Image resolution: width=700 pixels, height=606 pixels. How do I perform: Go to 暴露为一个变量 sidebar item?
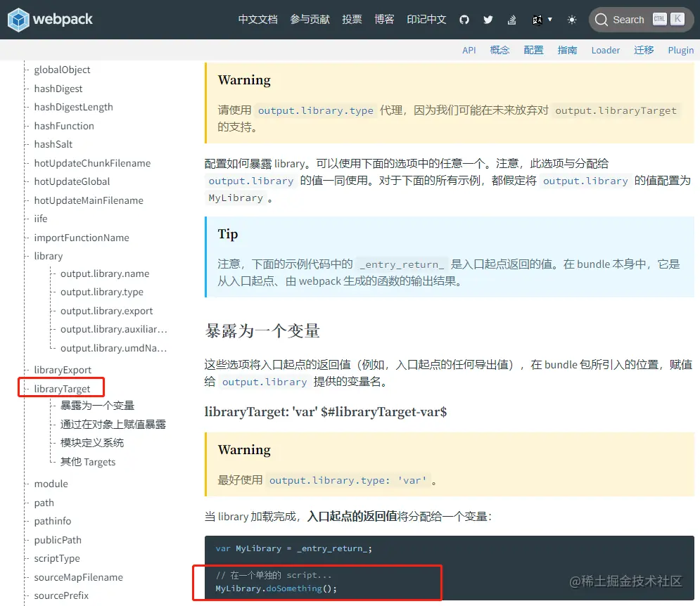click(97, 406)
